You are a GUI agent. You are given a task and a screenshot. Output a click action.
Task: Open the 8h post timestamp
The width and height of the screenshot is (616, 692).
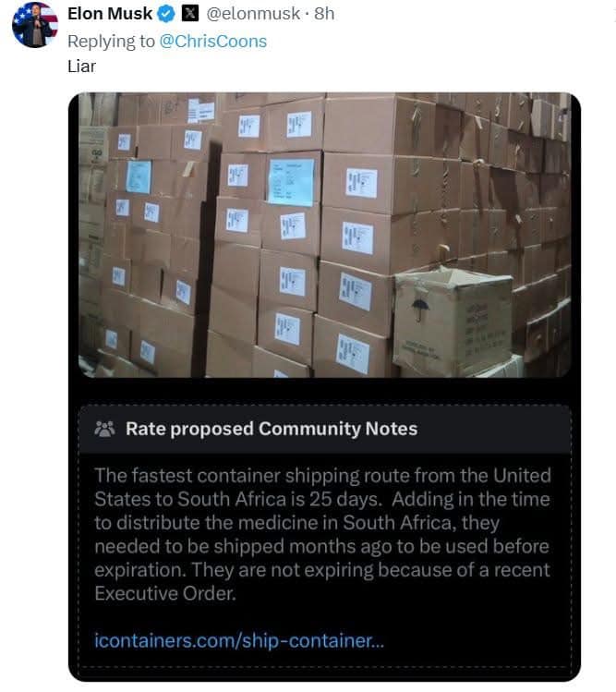point(324,14)
